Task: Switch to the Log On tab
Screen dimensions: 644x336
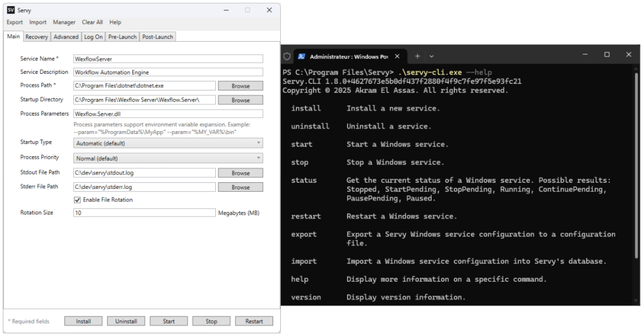Action: [93, 36]
